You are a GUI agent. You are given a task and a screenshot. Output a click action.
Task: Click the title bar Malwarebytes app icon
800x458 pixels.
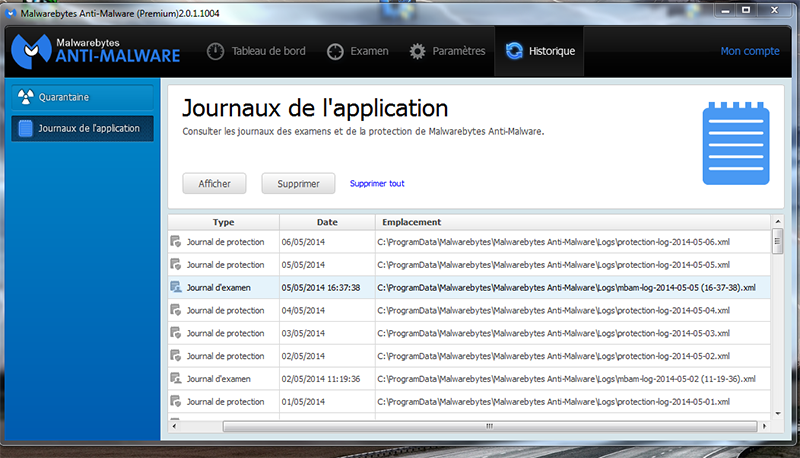pos(11,13)
